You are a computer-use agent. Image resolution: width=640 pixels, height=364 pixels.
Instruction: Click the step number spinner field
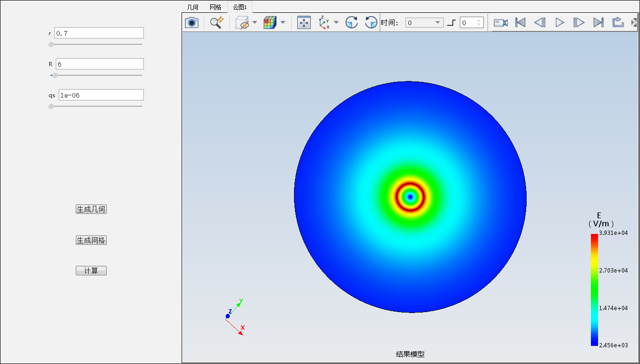point(472,22)
